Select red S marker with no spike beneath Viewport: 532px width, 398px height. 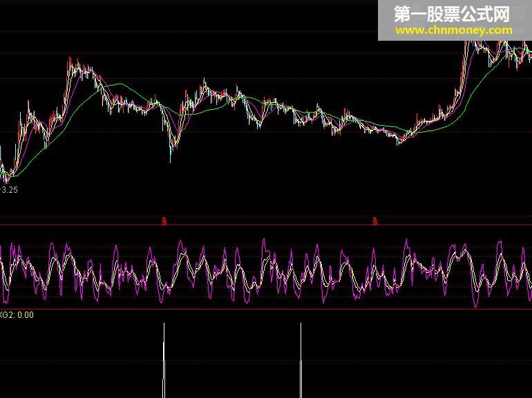coord(375,221)
